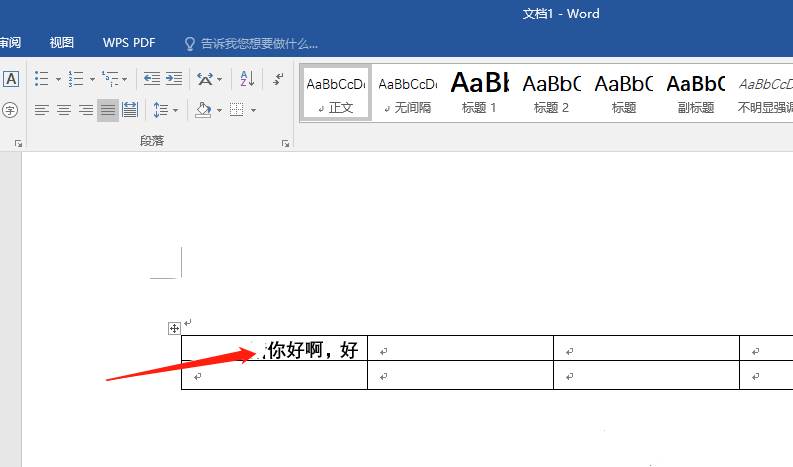Open the WPS PDF tab

tap(129, 43)
